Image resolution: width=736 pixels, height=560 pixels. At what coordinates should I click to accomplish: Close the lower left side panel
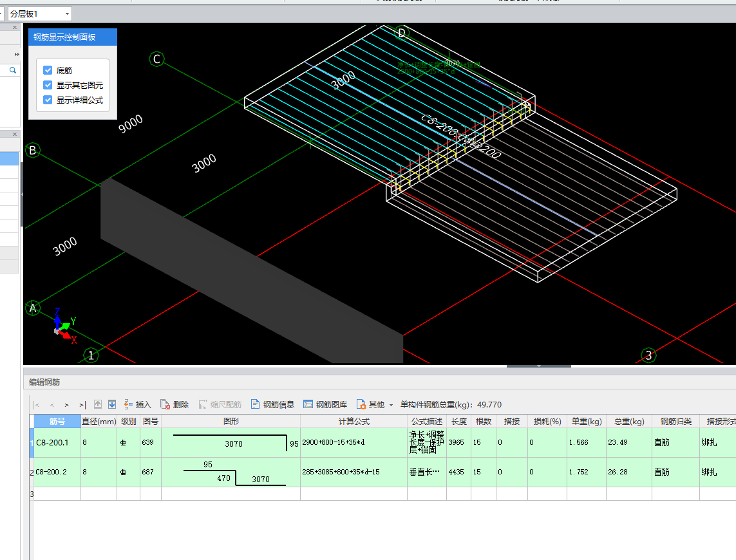(15, 135)
